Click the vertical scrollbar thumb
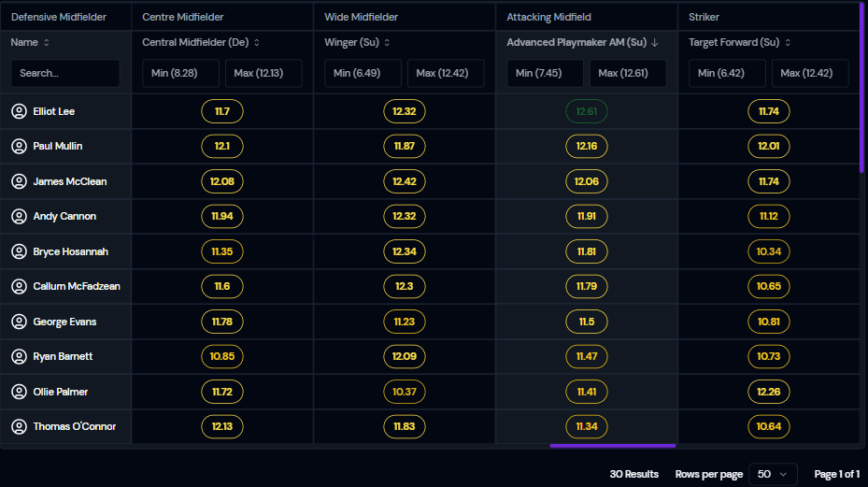The height and width of the screenshot is (487, 868). [x=861, y=89]
